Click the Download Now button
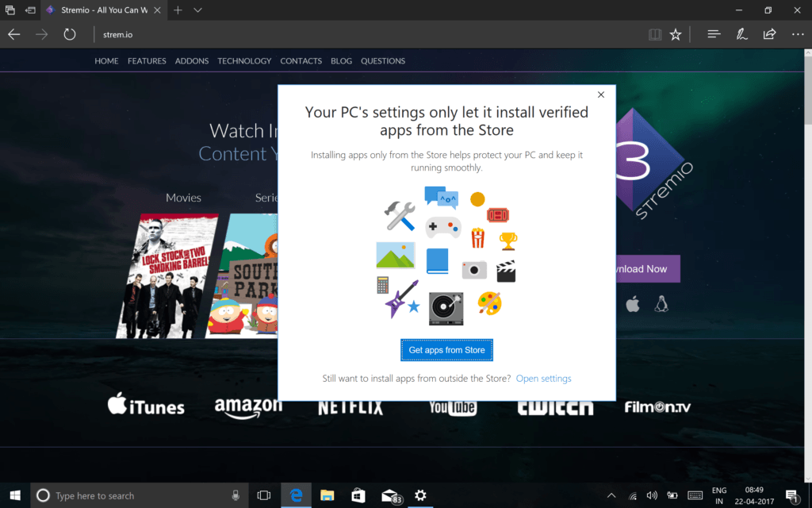This screenshot has height=508, width=812. (x=648, y=268)
